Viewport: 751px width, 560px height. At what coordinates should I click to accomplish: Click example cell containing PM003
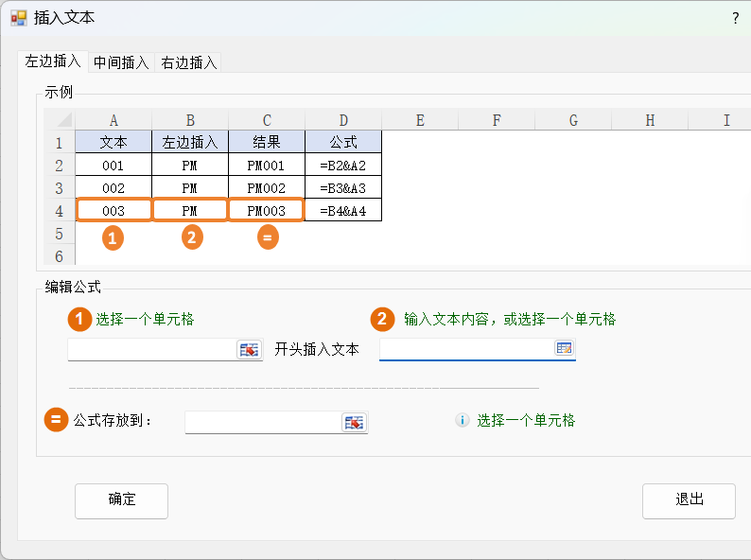[x=266, y=210]
